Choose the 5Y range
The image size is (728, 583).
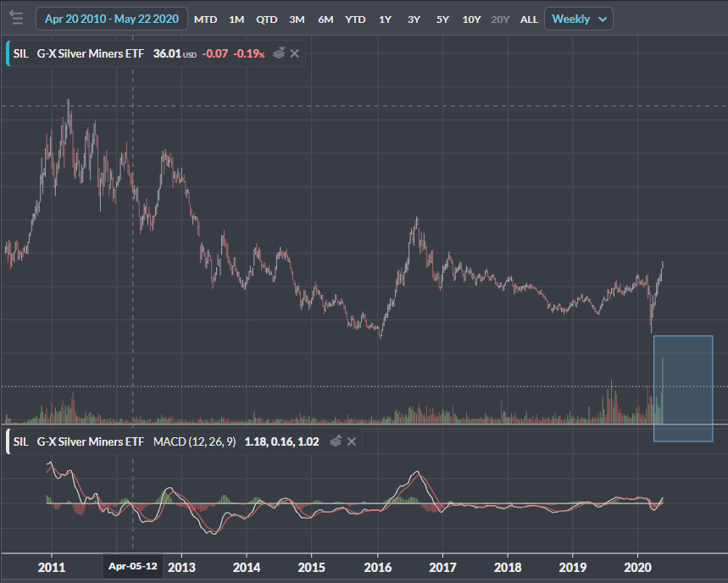(442, 19)
